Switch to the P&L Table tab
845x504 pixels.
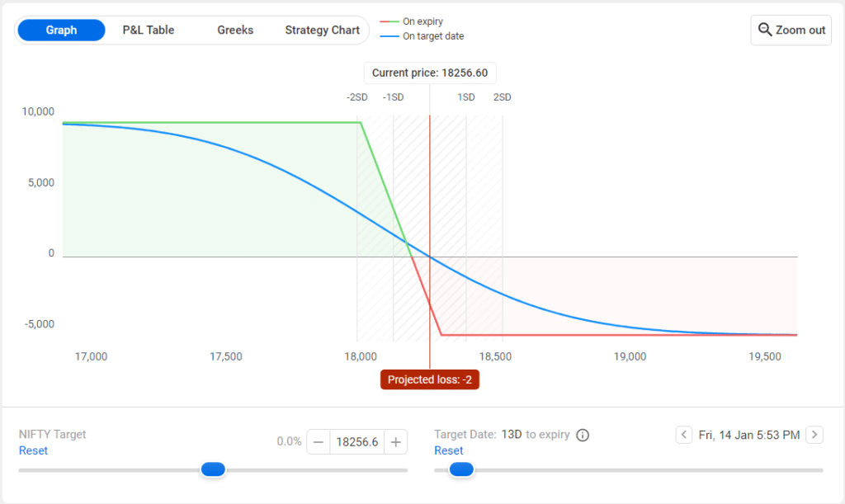pos(148,30)
